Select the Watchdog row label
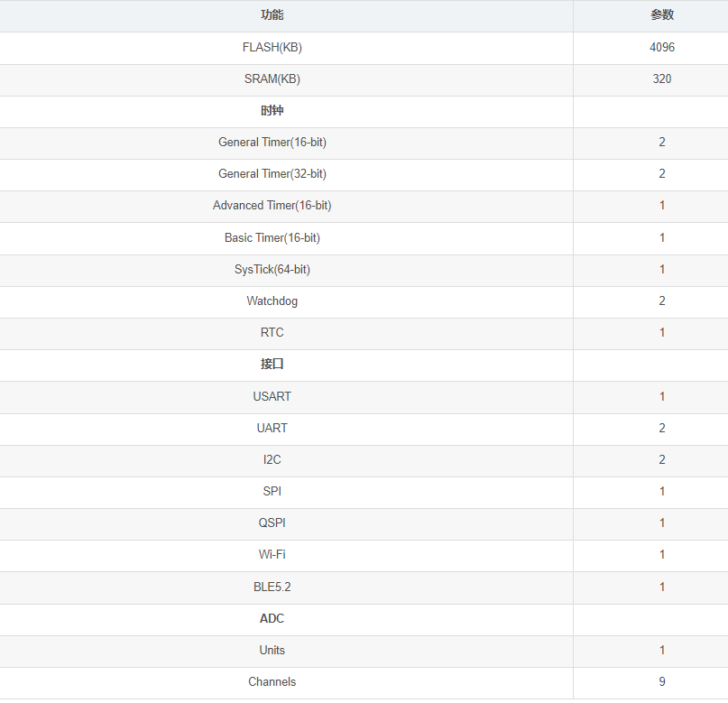This screenshot has height=703, width=728. (x=272, y=301)
